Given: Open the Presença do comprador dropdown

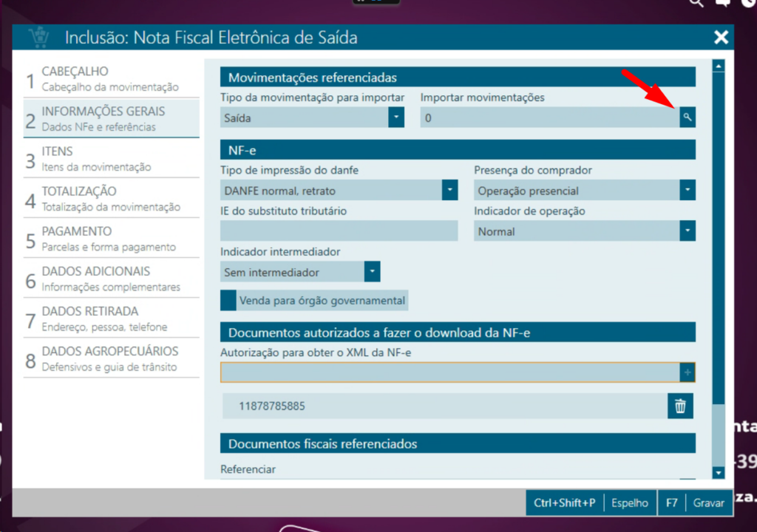Looking at the screenshot, I should coord(688,191).
